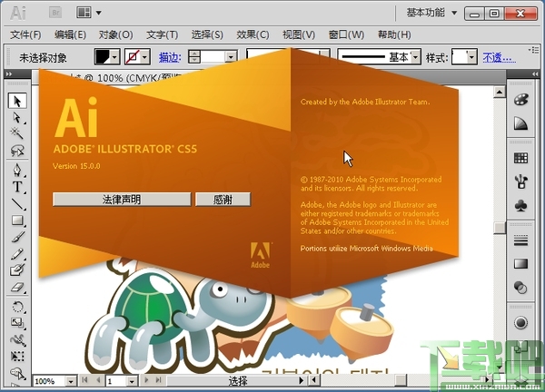This screenshot has height=392, width=545.
Task: Open the stroke weight dropdown arrow
Action: [x=231, y=57]
